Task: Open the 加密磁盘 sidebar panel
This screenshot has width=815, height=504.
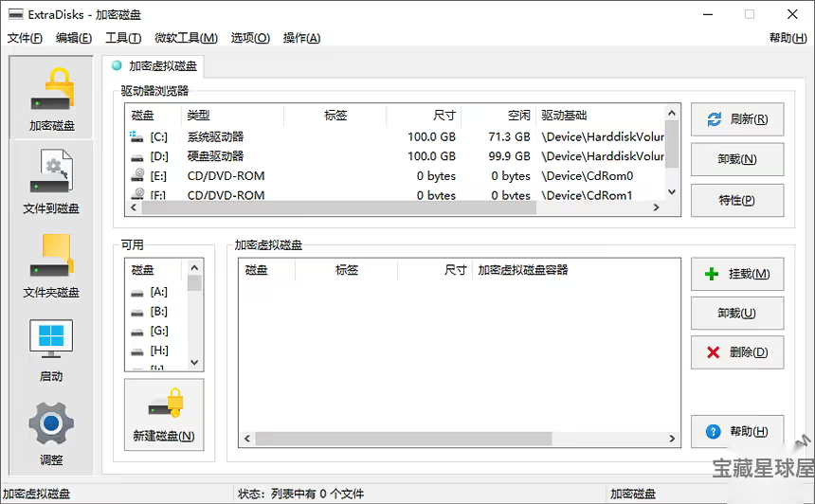Action: point(51,99)
